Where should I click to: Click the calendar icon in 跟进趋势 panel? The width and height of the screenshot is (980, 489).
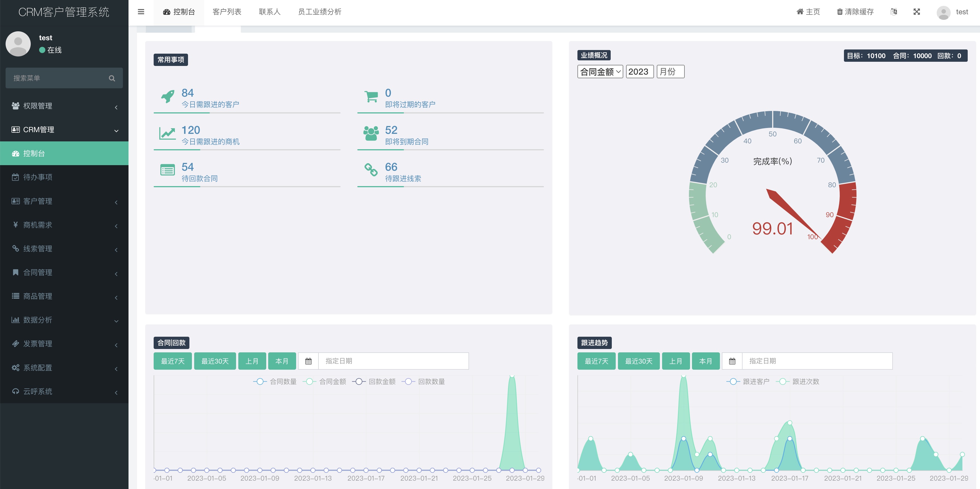point(732,361)
